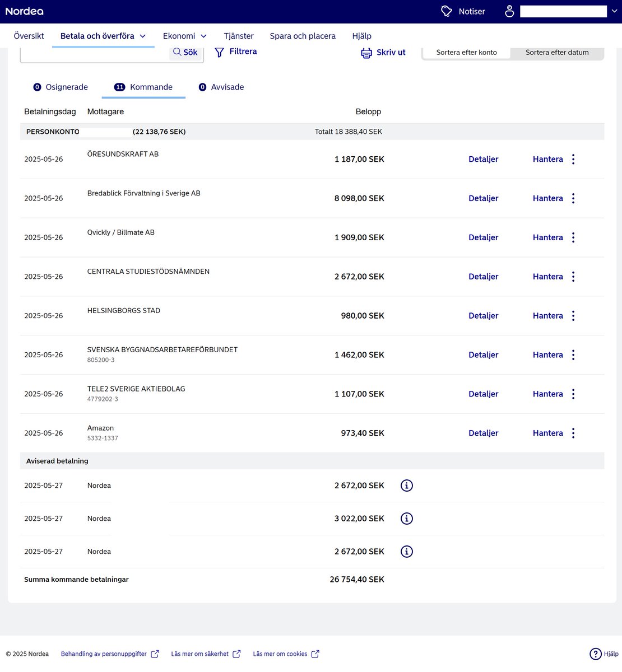The image size is (622, 672).
Task: Open three-dot menu for ÖRESUNDSKRAFT AB
Action: [x=573, y=159]
